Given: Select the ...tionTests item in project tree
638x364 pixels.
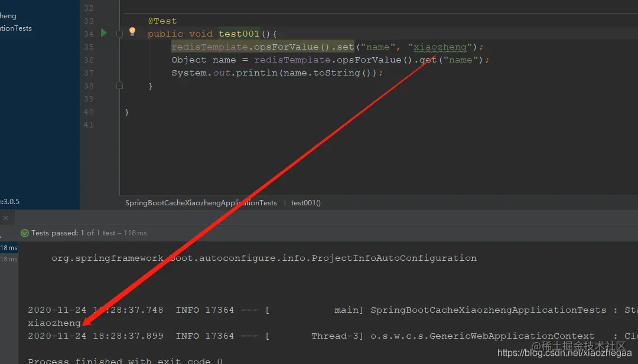Looking at the screenshot, I should (x=16, y=28).
